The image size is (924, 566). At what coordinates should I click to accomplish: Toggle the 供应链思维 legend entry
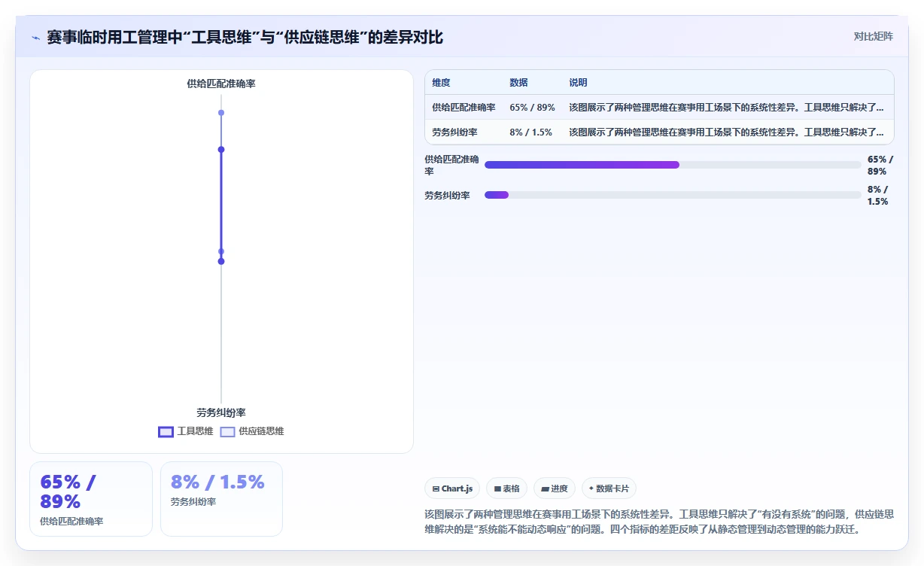click(x=252, y=431)
